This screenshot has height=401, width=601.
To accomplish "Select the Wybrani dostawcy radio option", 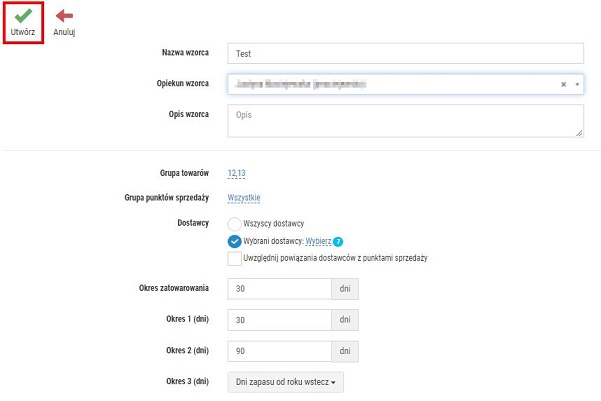I will click(x=234, y=242).
